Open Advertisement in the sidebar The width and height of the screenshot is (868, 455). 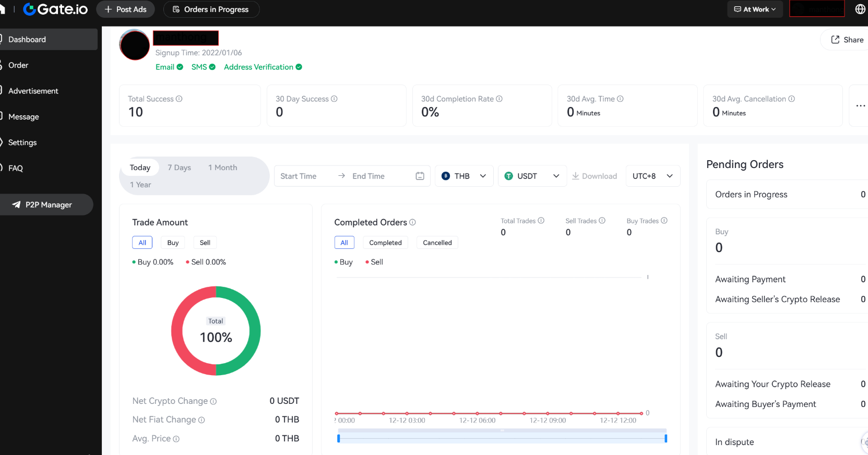(x=33, y=91)
